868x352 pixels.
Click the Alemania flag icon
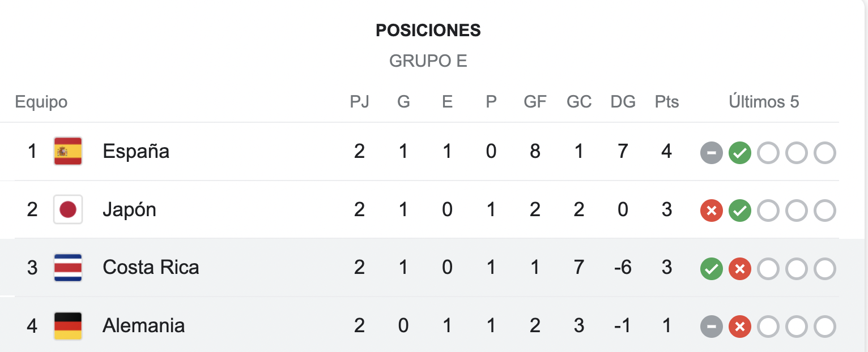coord(68,326)
